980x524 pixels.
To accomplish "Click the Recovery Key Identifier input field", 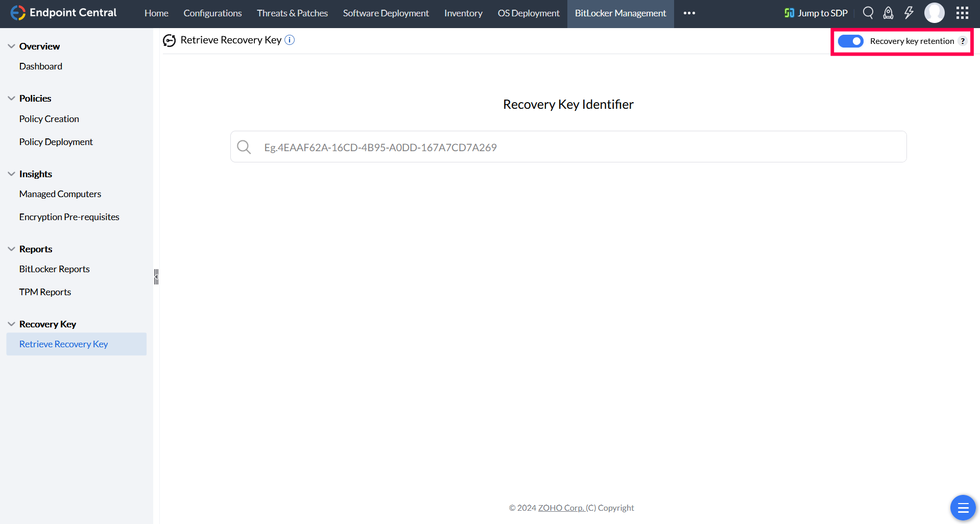I will pos(568,147).
